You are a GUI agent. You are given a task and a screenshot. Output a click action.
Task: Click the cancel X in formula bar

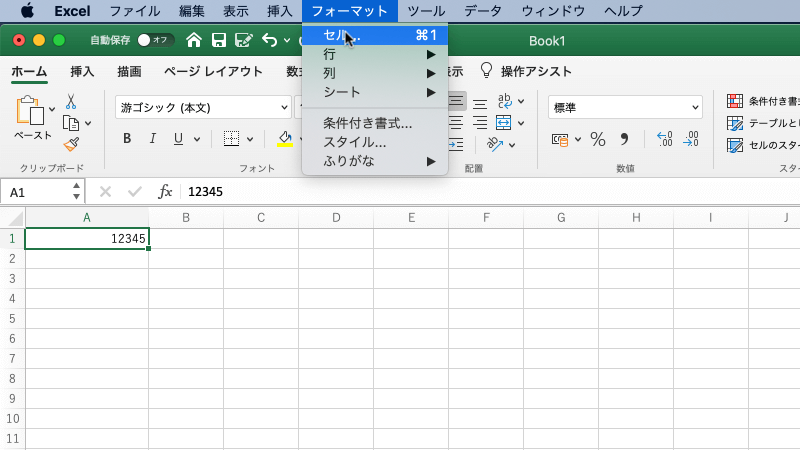[105, 192]
